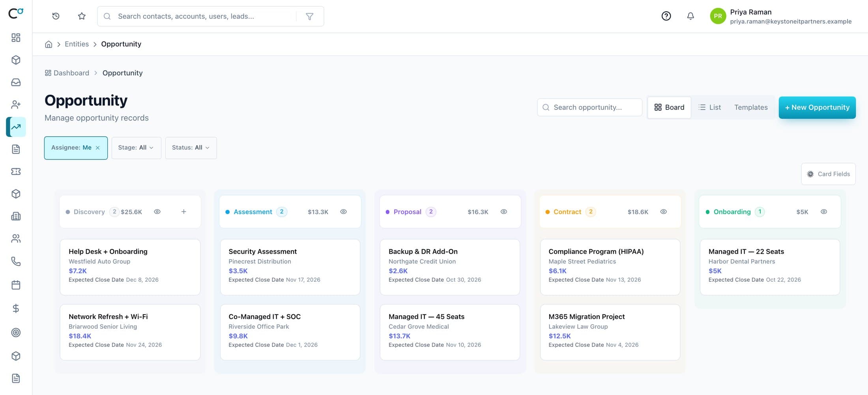
Task: Click the home icon in breadcrumb
Action: [49, 44]
